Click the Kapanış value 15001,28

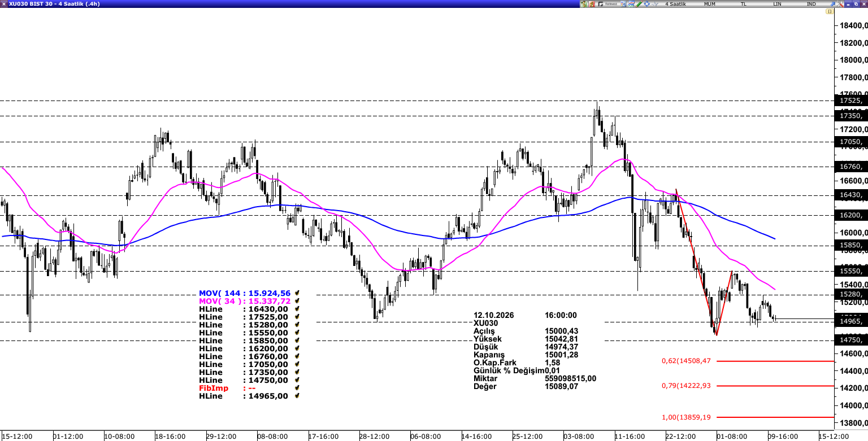pos(562,355)
